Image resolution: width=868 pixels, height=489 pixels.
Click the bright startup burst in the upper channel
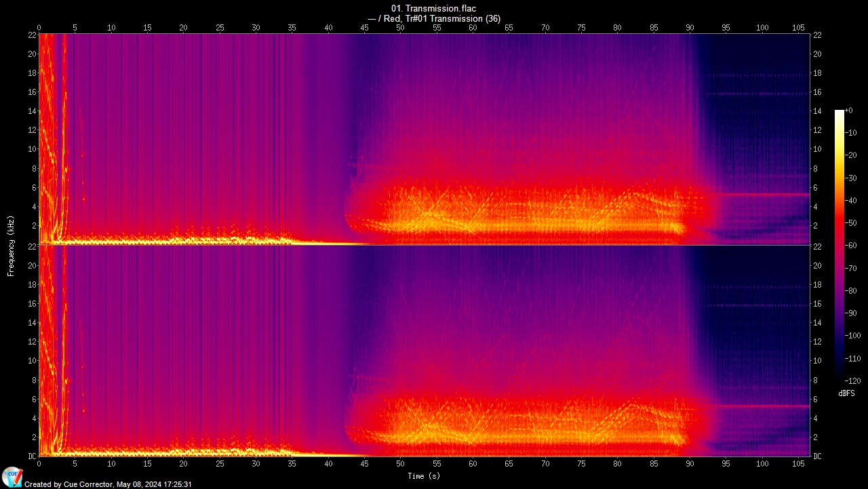coord(49,136)
